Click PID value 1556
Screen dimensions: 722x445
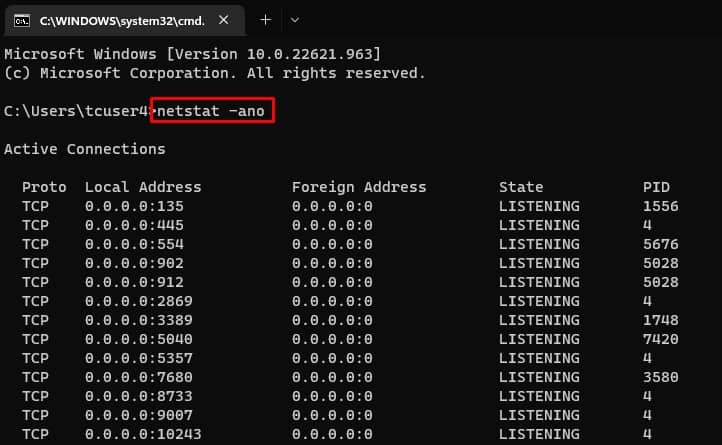[x=661, y=206]
